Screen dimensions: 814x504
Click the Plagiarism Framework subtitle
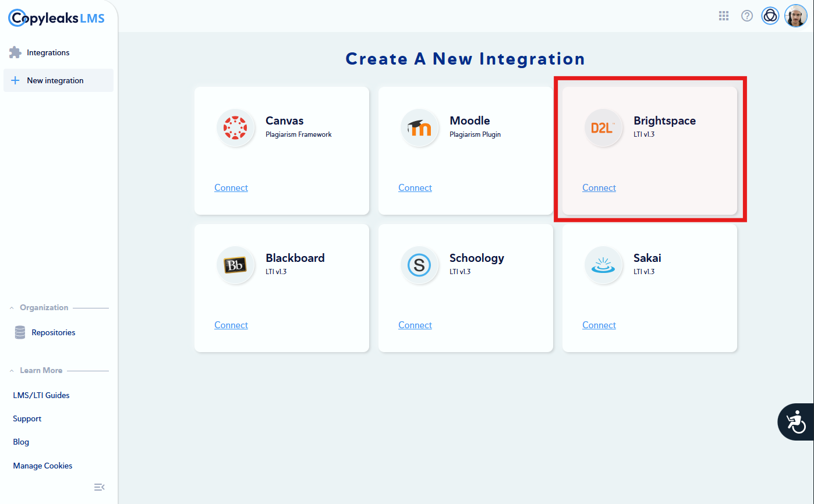click(x=299, y=134)
